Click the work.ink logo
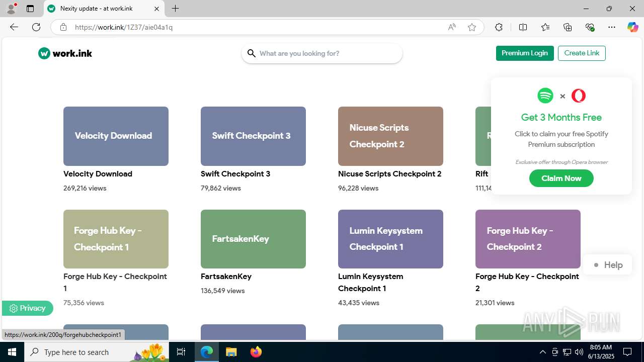Image resolution: width=644 pixels, height=362 pixels. (x=65, y=53)
